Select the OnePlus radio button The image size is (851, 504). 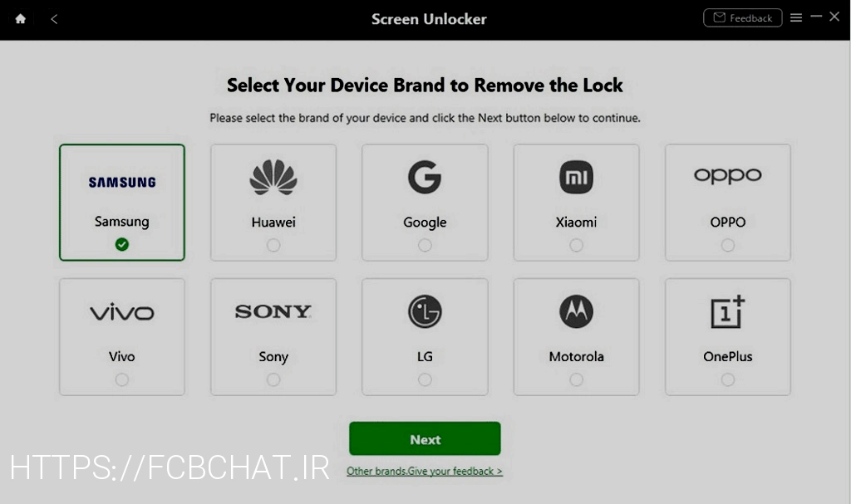click(727, 379)
